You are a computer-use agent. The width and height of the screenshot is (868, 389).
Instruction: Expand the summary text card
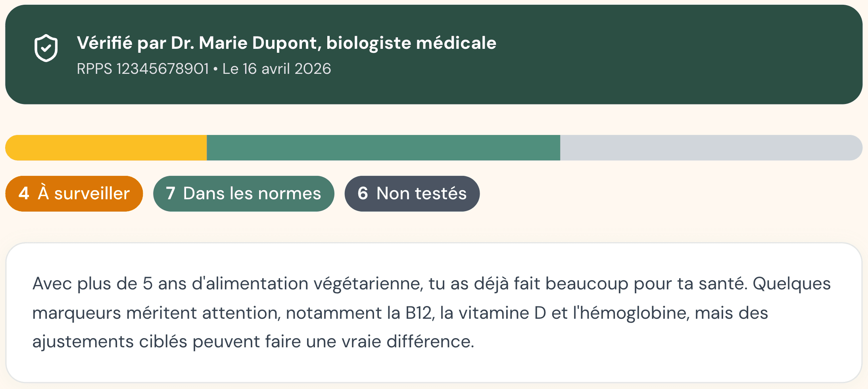pos(434,312)
